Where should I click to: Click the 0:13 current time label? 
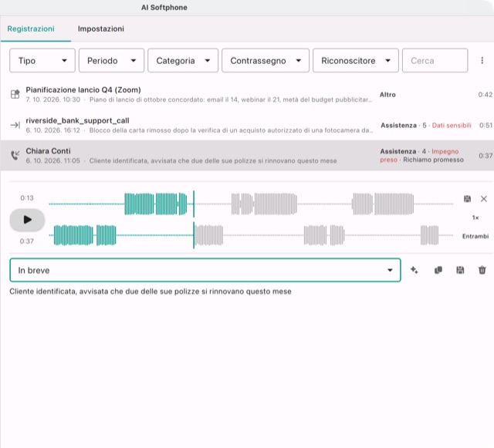pyautogui.click(x=27, y=198)
